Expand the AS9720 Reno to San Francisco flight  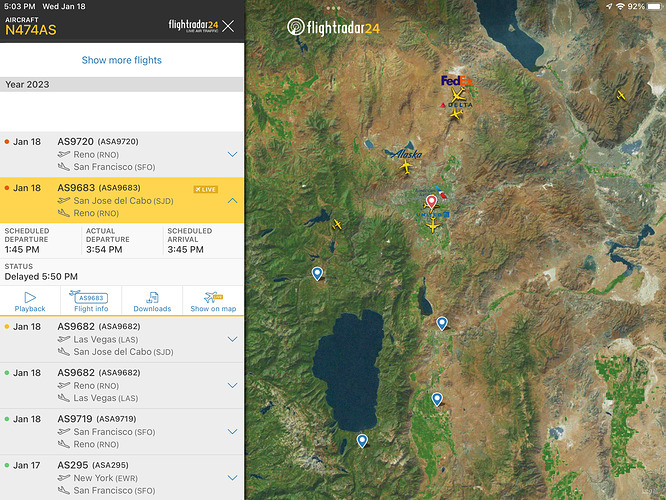coord(232,154)
